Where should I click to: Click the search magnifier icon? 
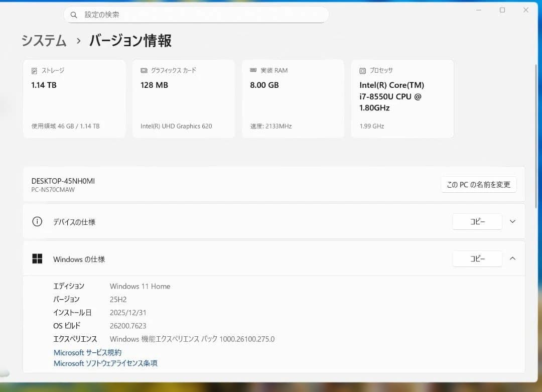(x=73, y=15)
